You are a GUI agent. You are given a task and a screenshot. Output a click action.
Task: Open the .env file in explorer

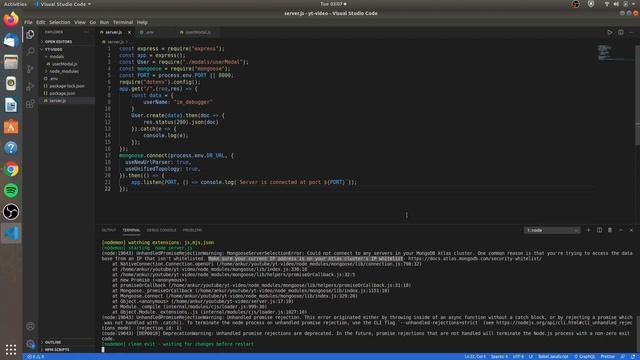[x=53, y=79]
